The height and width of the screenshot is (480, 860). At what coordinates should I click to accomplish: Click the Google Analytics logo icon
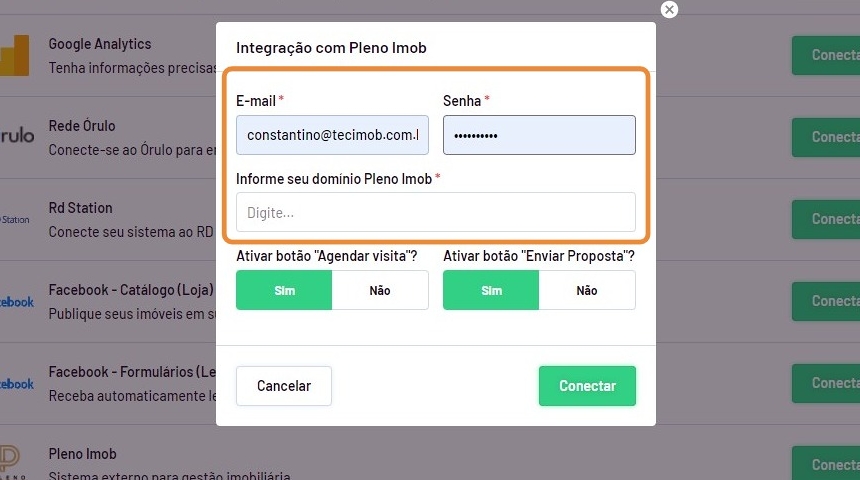coord(14,55)
